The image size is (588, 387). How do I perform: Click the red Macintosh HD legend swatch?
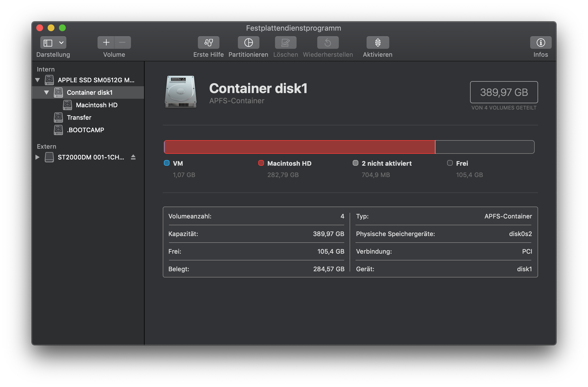[x=261, y=163]
